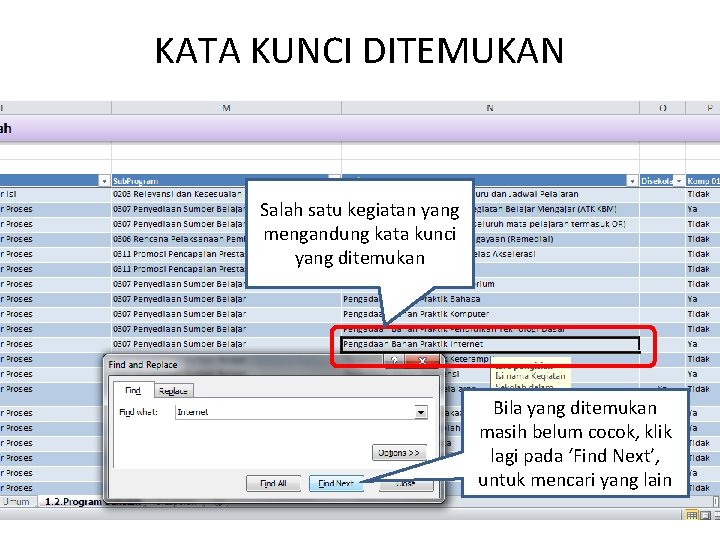The width and height of the screenshot is (720, 540).
Task: Select cell 0208 Relevansi dan Kesesuaian
Action: pos(179,194)
